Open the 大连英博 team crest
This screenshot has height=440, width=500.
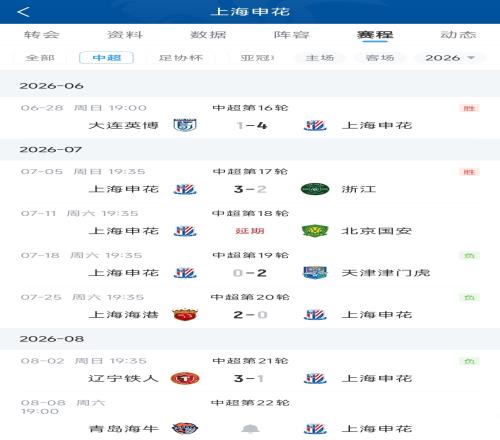(185, 125)
